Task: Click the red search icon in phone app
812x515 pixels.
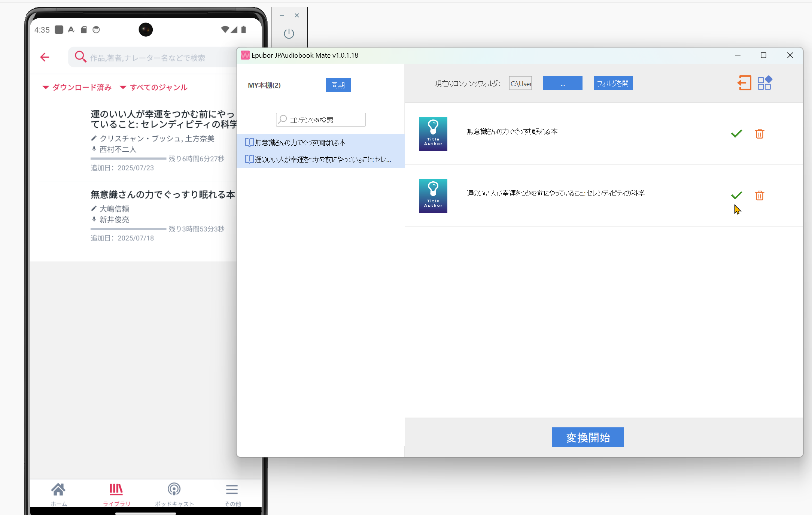Action: tap(80, 57)
